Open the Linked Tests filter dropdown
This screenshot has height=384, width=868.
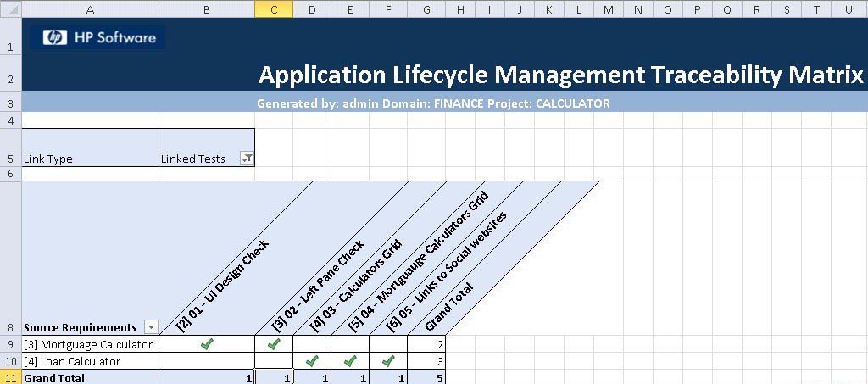click(247, 159)
